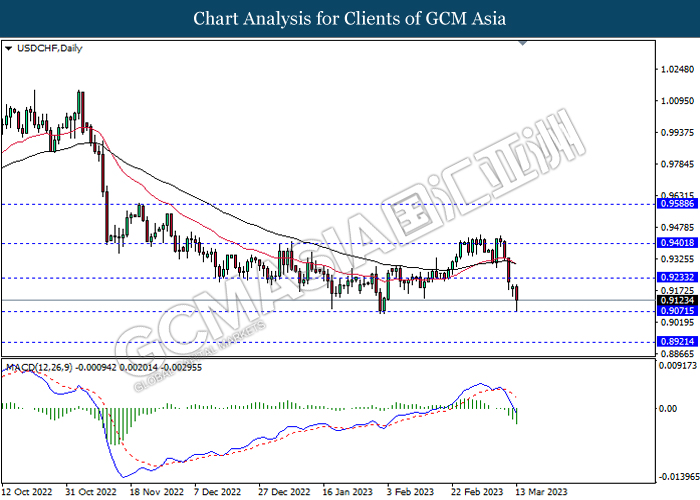The image size is (700, 500).
Task: Click the 0.90195 price axis value
Action: tap(677, 322)
